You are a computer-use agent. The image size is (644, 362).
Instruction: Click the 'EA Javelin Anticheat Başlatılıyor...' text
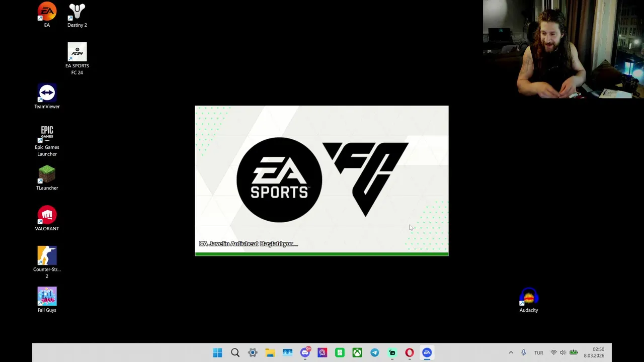click(248, 244)
